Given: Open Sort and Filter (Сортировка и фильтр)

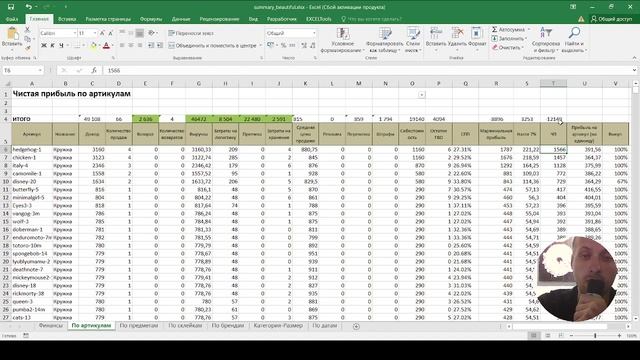Looking at the screenshot, I should coord(546,40).
